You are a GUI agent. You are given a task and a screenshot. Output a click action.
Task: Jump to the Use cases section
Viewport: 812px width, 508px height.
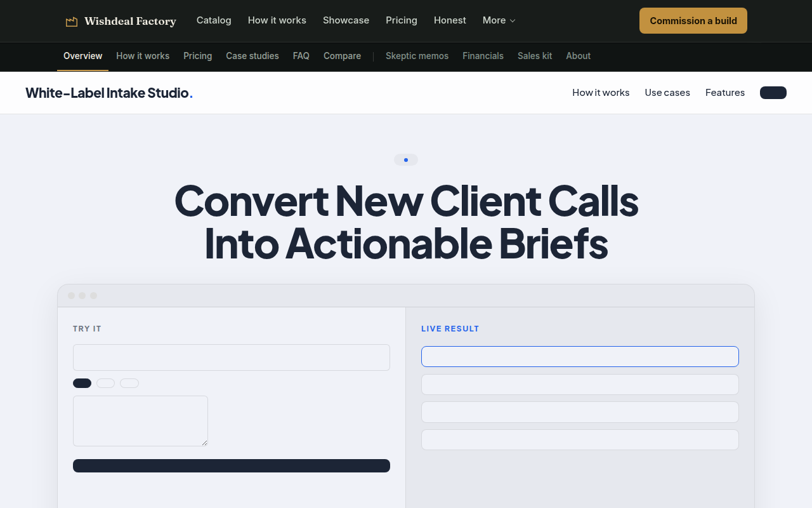click(667, 93)
